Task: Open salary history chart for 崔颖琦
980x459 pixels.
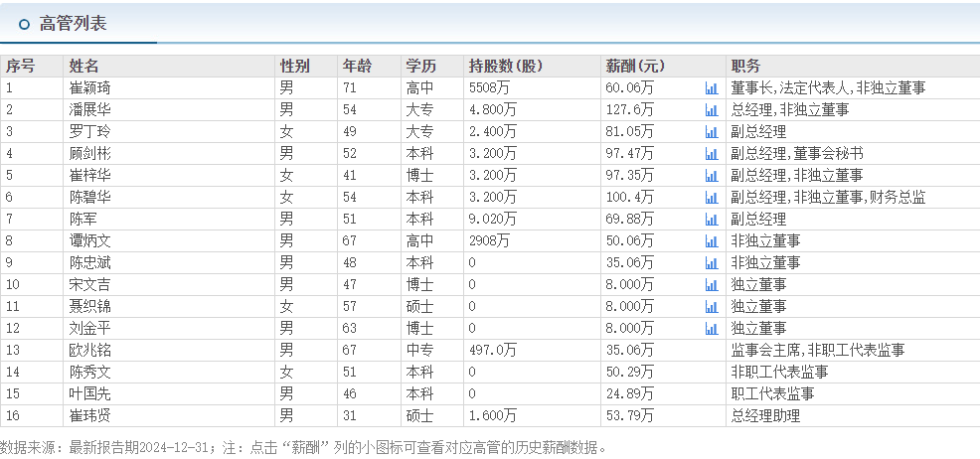Action: coord(711,88)
